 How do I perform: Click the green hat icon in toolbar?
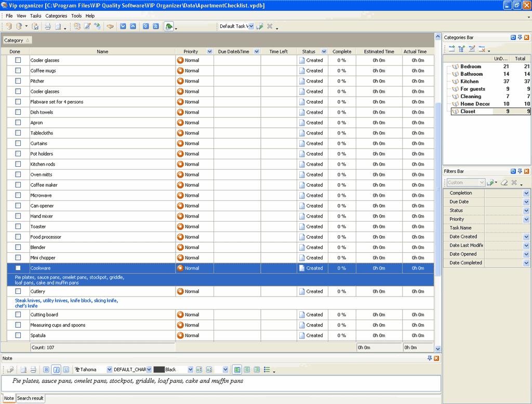169,26
